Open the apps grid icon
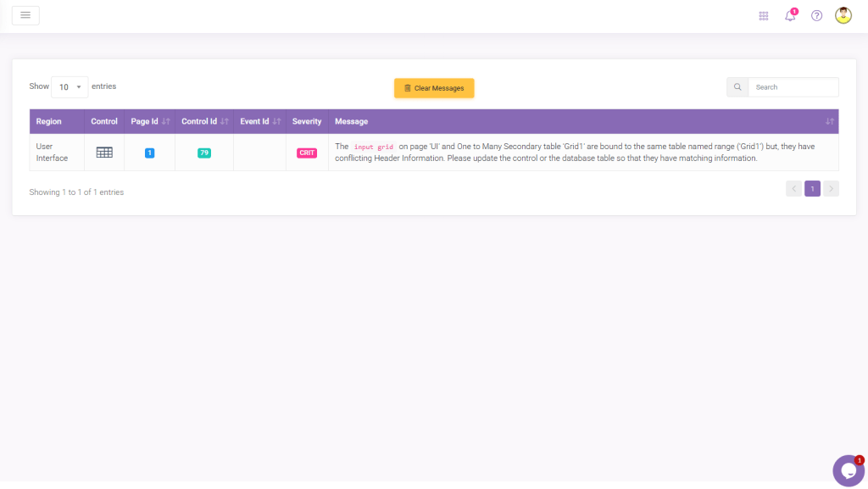The width and height of the screenshot is (868, 489). (x=764, y=16)
